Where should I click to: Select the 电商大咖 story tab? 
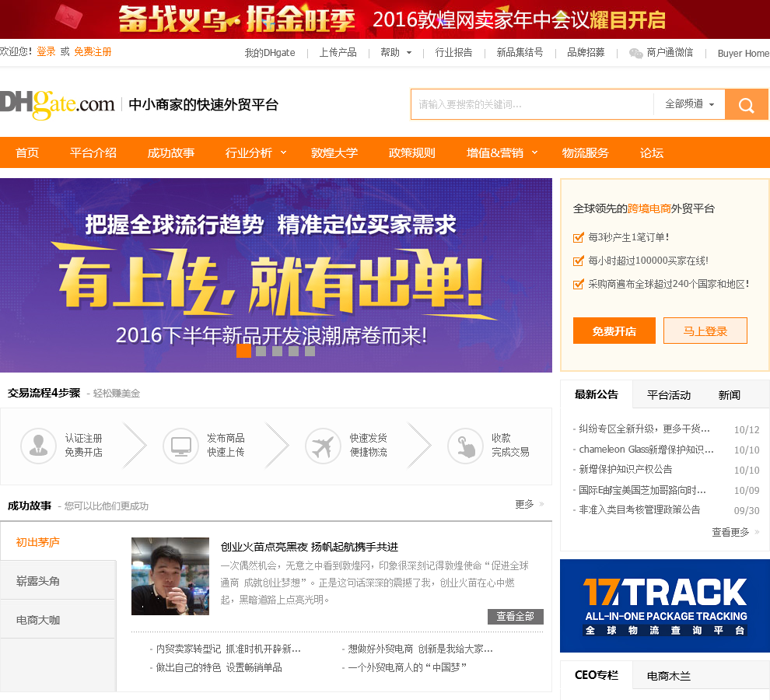click(58, 619)
